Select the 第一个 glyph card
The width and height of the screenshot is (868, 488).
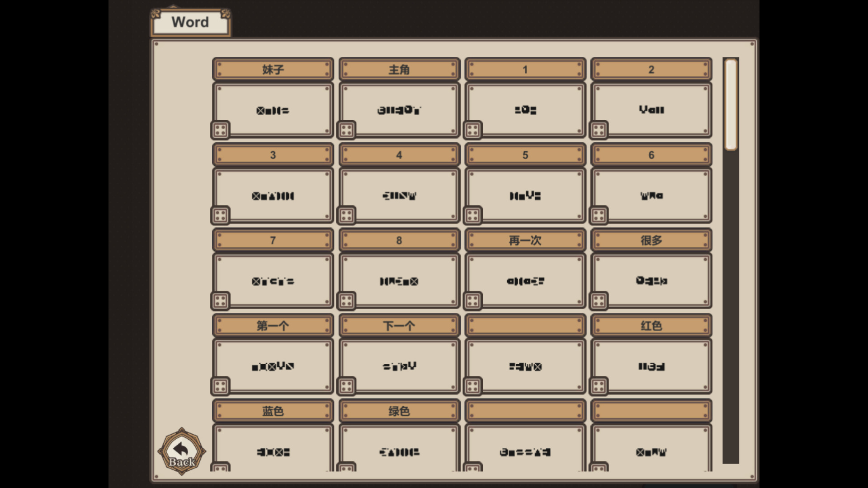(x=273, y=366)
